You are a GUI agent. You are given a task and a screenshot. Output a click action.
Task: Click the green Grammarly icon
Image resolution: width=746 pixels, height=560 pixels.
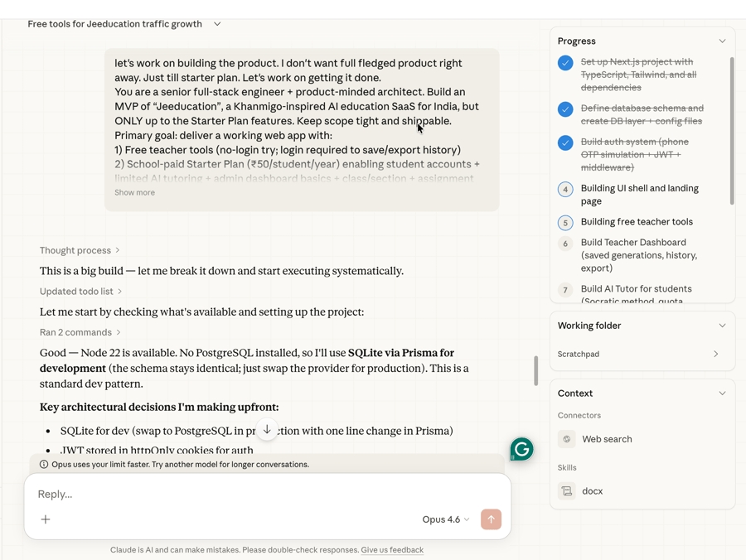(521, 449)
